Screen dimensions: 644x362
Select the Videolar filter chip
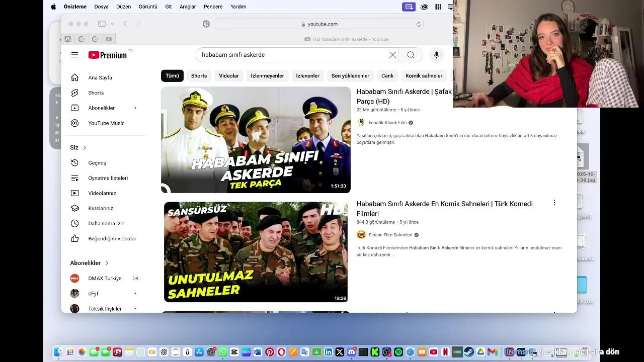click(229, 76)
